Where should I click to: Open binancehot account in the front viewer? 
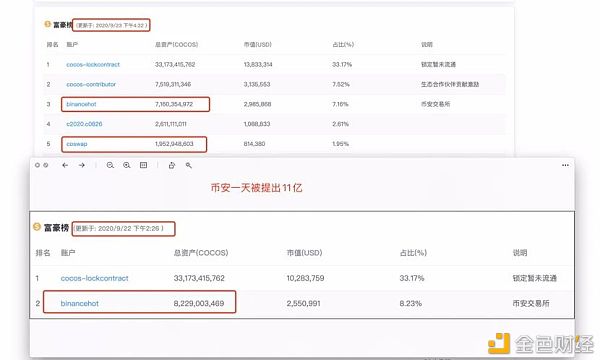[80, 303]
